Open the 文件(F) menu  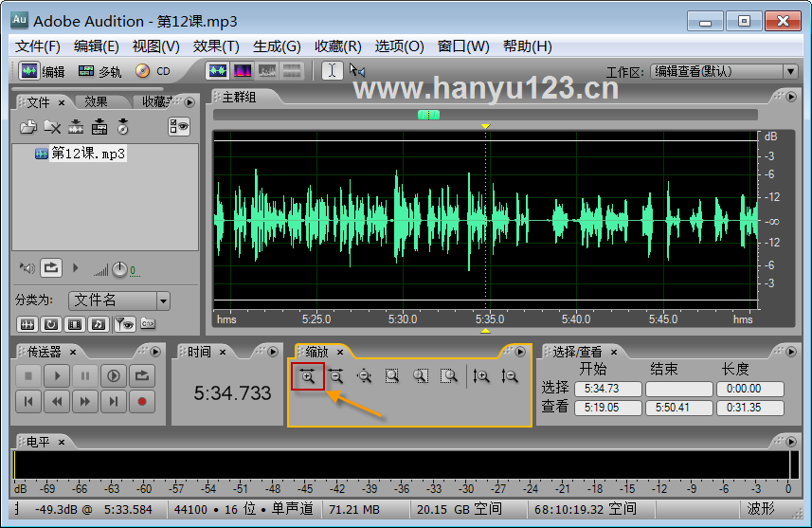point(37,46)
